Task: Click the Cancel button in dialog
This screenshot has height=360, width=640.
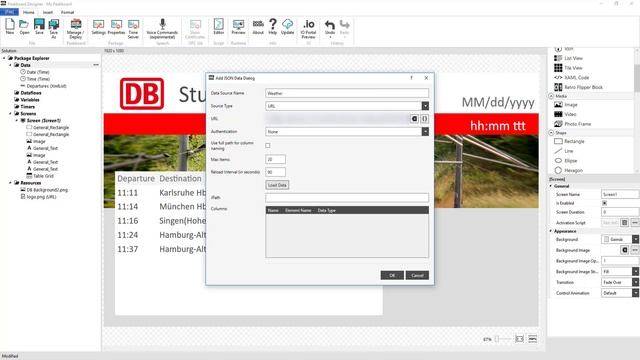Action: 417,275
